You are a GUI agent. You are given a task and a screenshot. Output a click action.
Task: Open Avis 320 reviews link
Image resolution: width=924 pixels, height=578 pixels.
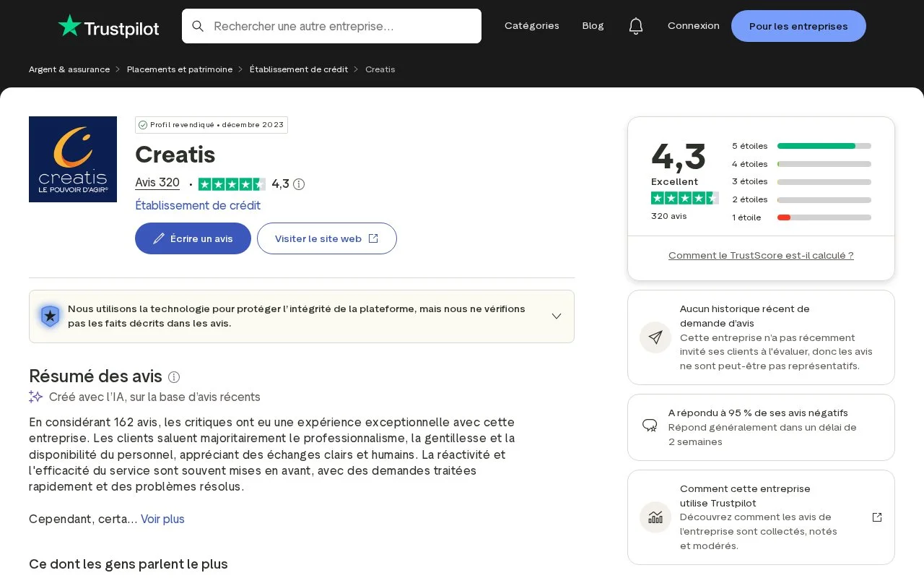(x=157, y=184)
